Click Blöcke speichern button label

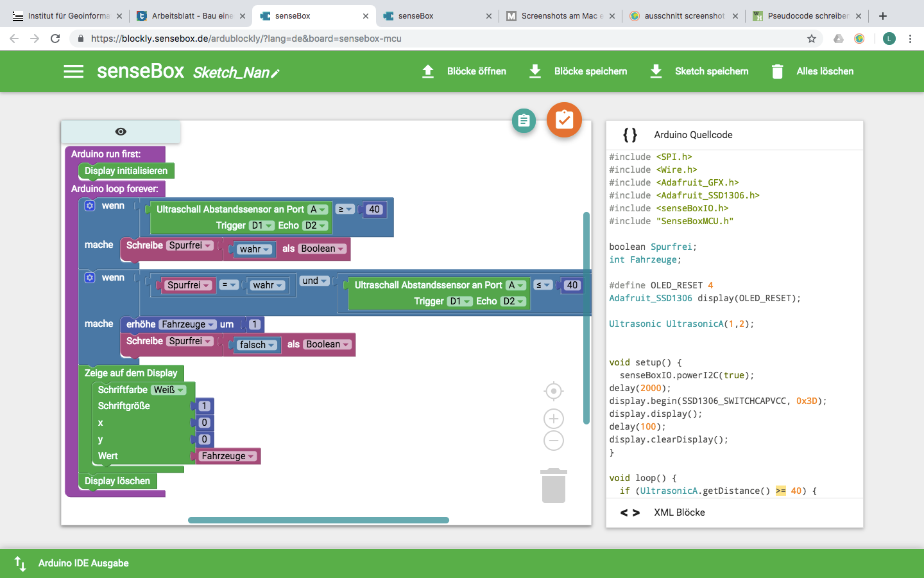[x=590, y=71]
